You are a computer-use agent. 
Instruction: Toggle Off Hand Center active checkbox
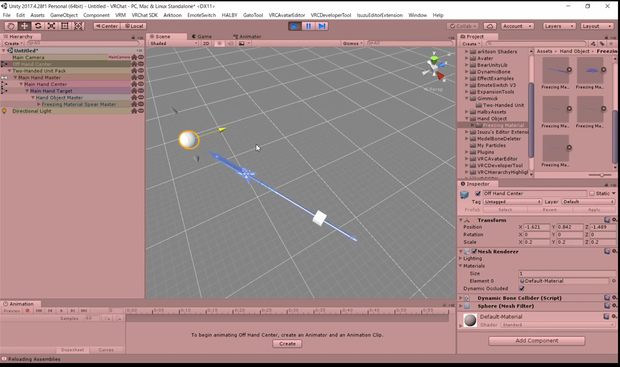tap(478, 193)
